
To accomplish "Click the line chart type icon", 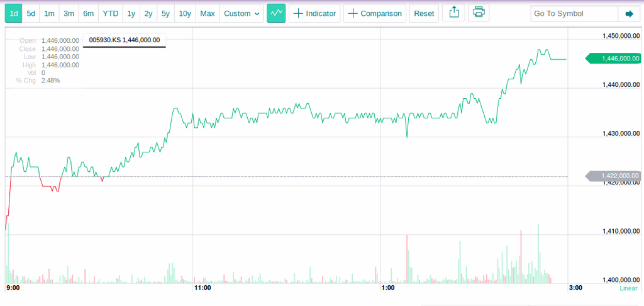I will point(276,13).
